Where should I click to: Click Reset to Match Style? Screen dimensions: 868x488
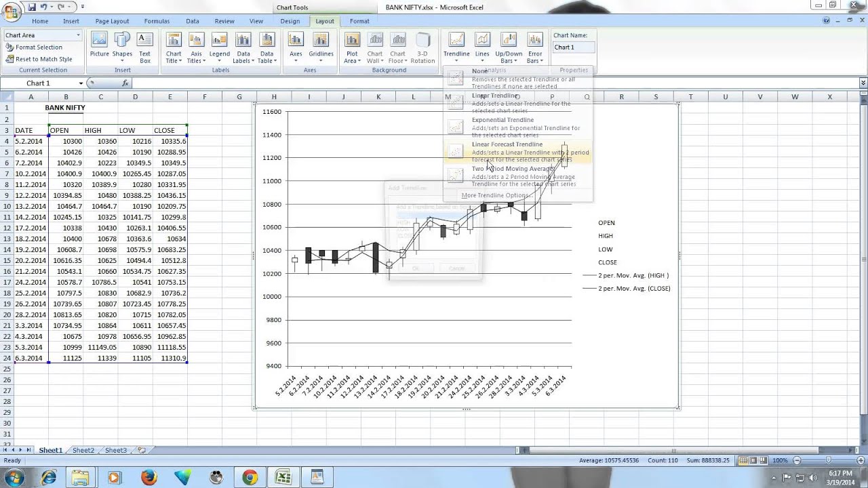(39, 59)
